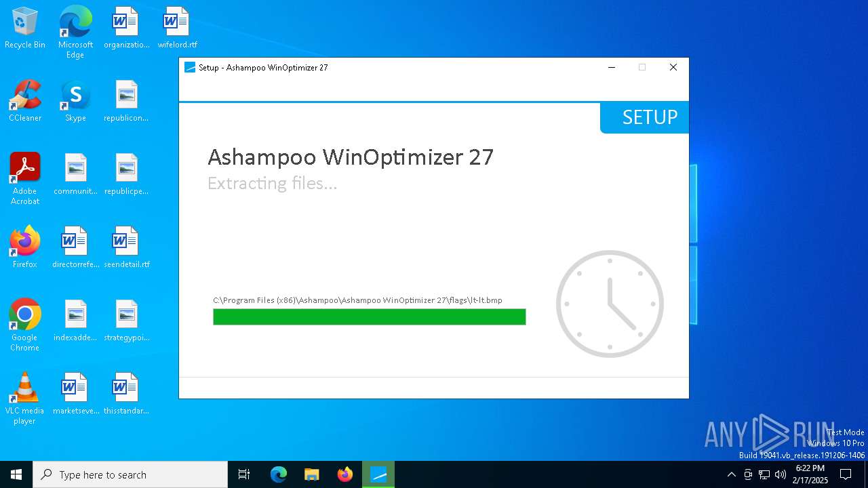
Task: Select the marketseve... Word document icon
Action: pyautogui.click(x=75, y=394)
